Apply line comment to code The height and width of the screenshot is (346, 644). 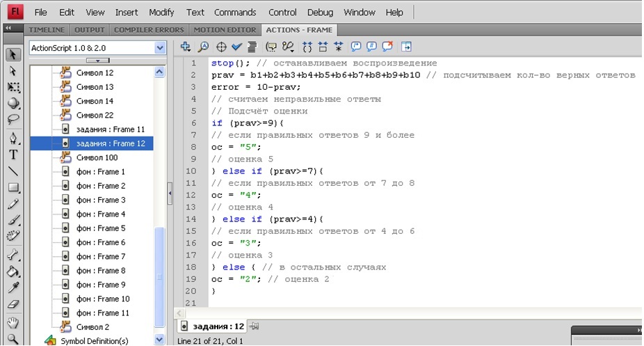coord(371,47)
